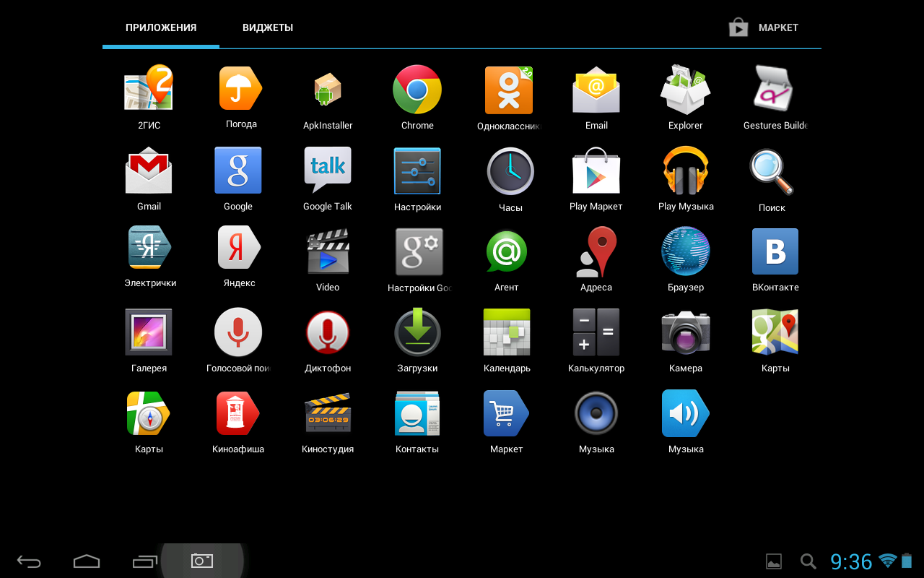Open the Email app

pyautogui.click(x=596, y=90)
